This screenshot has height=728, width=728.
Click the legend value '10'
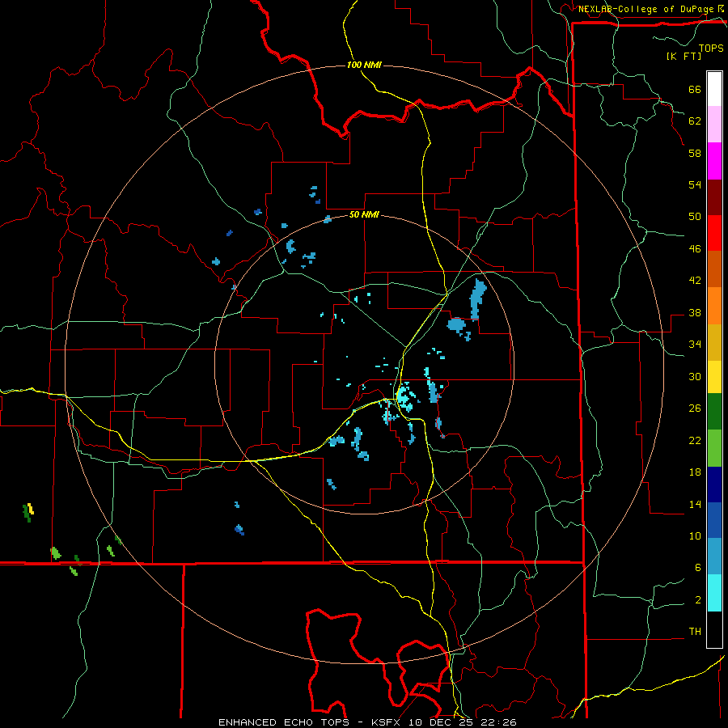tap(695, 535)
